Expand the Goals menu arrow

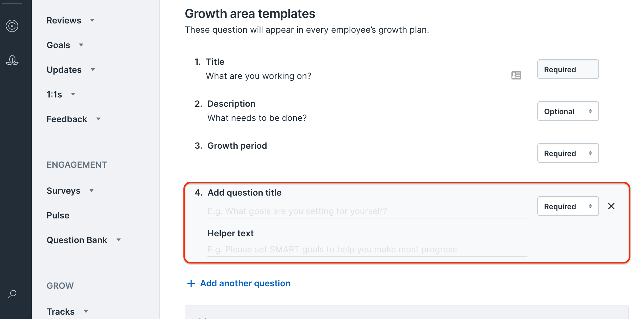pyautogui.click(x=81, y=45)
